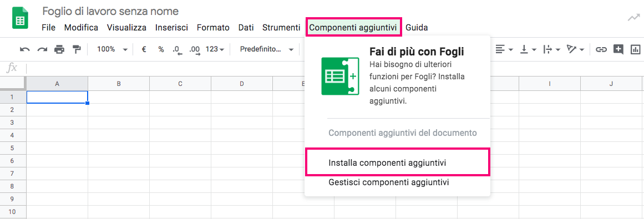Open the Strumenti menu
Image resolution: width=644 pixels, height=219 pixels.
(x=281, y=28)
